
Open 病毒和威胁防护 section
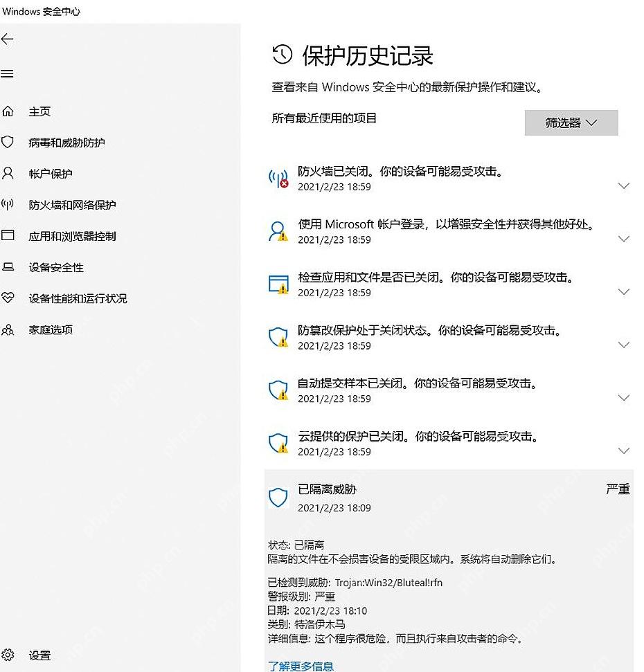(66, 143)
